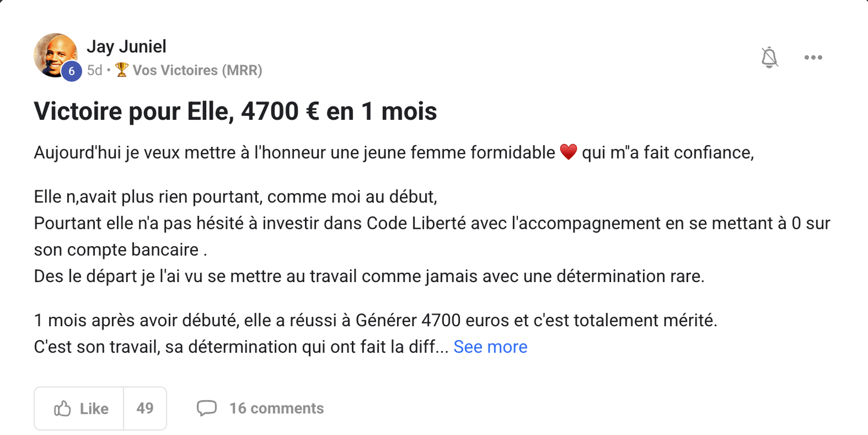868x435 pixels.
Task: Show the 49 likes list
Action: 145,408
